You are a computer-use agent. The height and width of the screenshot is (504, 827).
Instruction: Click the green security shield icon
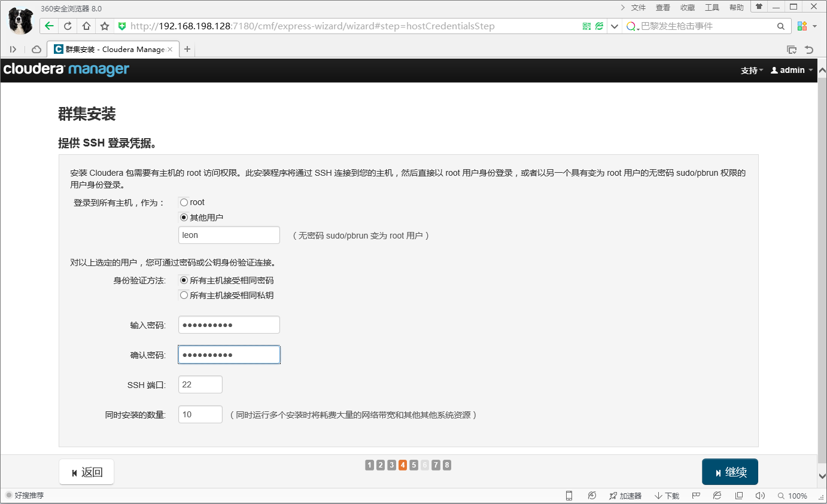[x=122, y=26]
